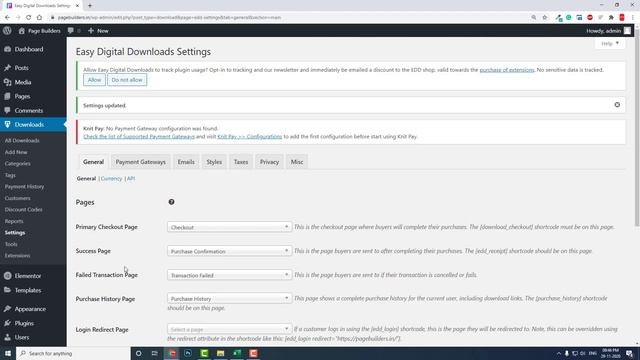Follow the purchase of extensions link
Screen dimensions: 640x360
click(507, 70)
